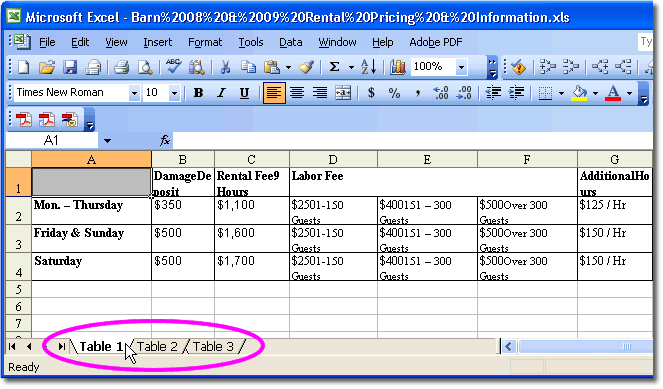Open the font size 10 dropdown
Image resolution: width=663 pixels, height=389 pixels.
tap(174, 93)
